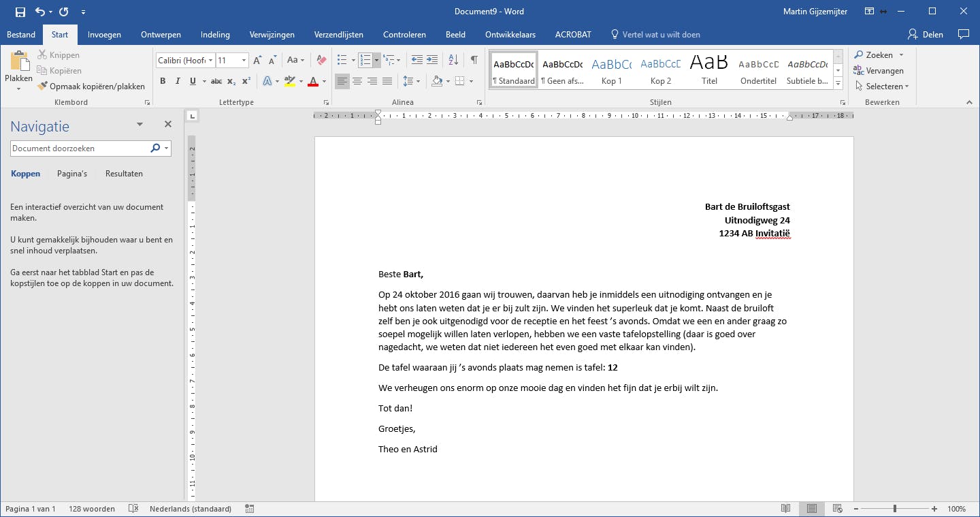Open the bullet list style dropdown arrow

[353, 60]
